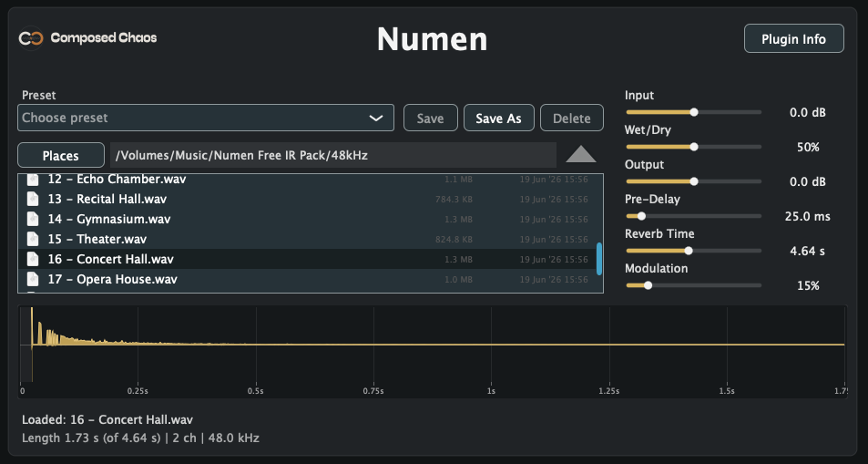
Task: Click the blue file list scrollbar thumb
Action: [x=599, y=258]
